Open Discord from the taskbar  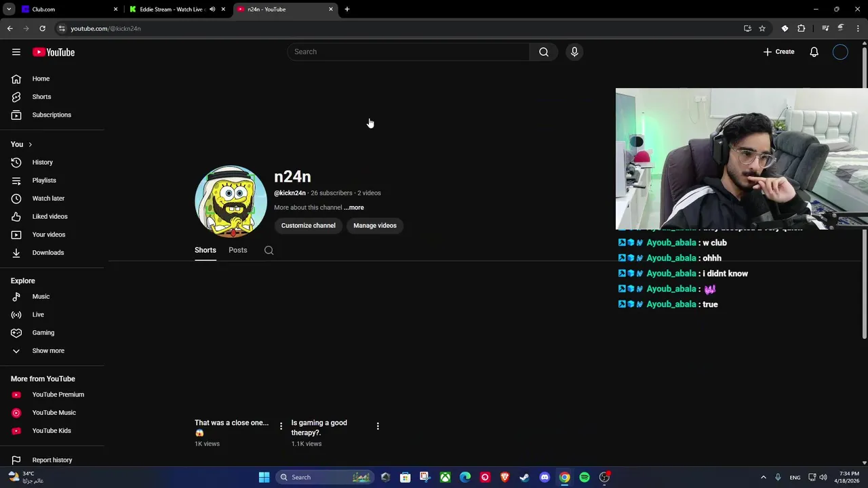pos(545,477)
